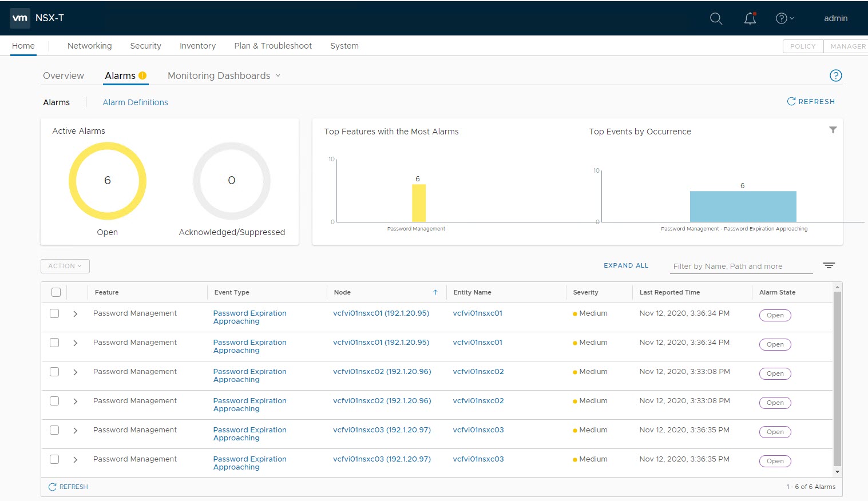Click the blue circled help icon below header

tap(835, 75)
